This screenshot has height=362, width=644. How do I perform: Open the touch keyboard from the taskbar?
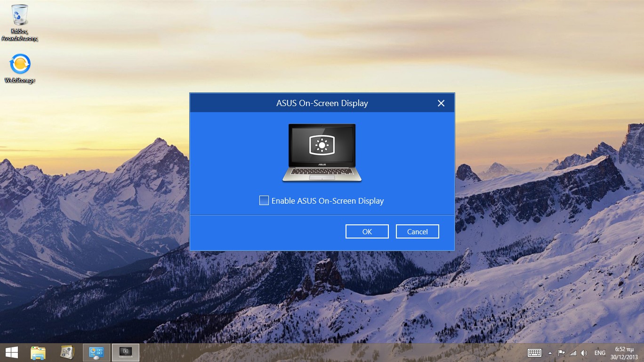tap(534, 353)
